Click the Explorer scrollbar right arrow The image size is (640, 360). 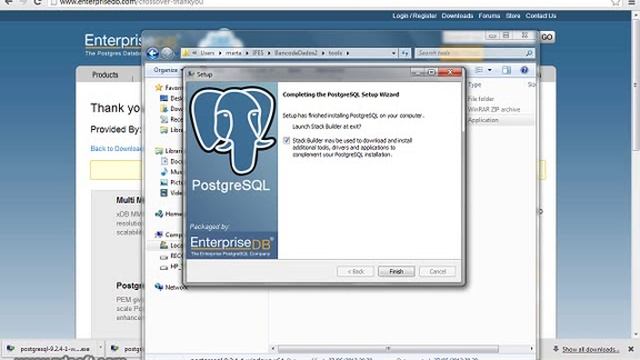pos(531,349)
